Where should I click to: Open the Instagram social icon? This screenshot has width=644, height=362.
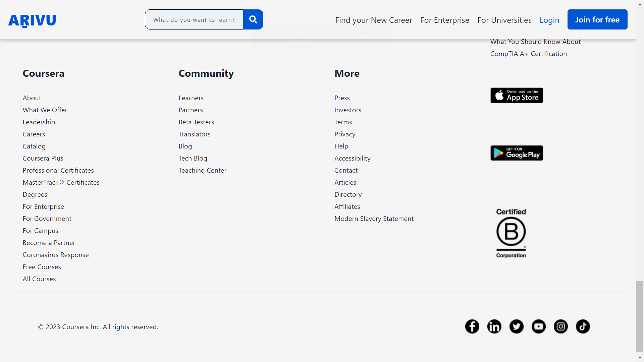pos(560,326)
